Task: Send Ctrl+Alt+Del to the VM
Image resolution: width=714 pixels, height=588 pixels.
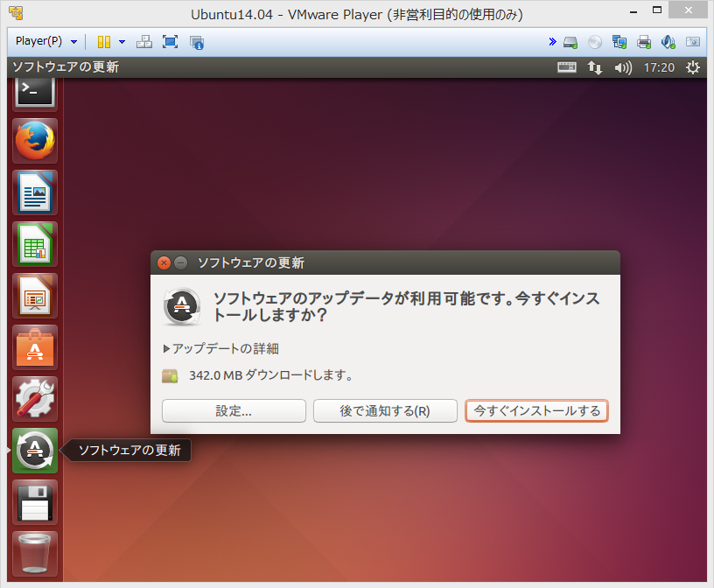Action: (x=144, y=42)
